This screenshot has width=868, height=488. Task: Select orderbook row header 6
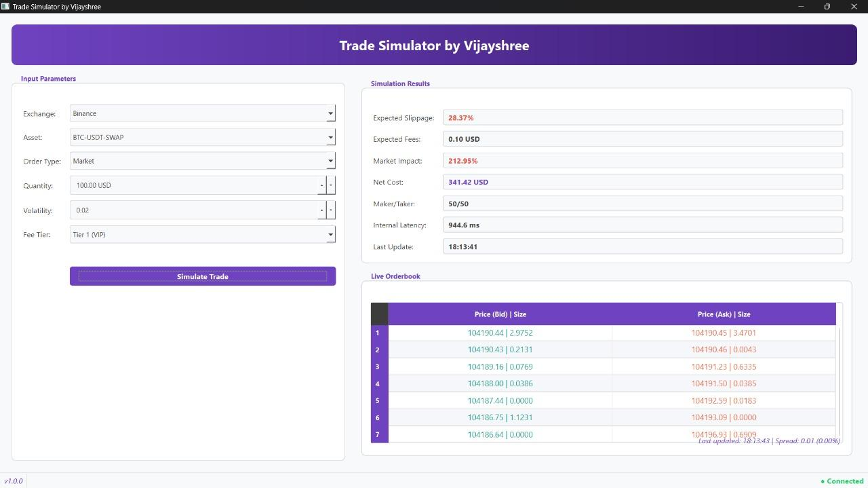tap(379, 418)
